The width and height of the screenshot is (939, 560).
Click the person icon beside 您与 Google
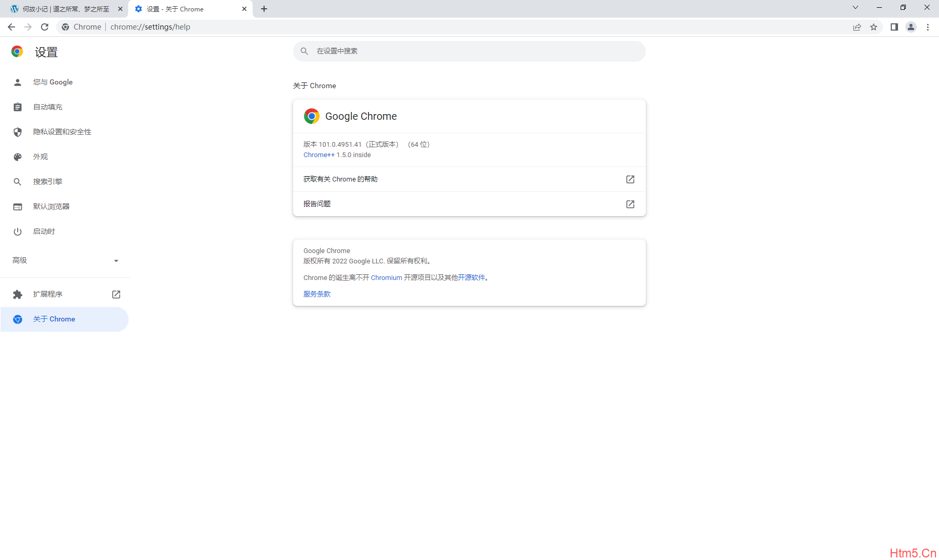point(18,82)
